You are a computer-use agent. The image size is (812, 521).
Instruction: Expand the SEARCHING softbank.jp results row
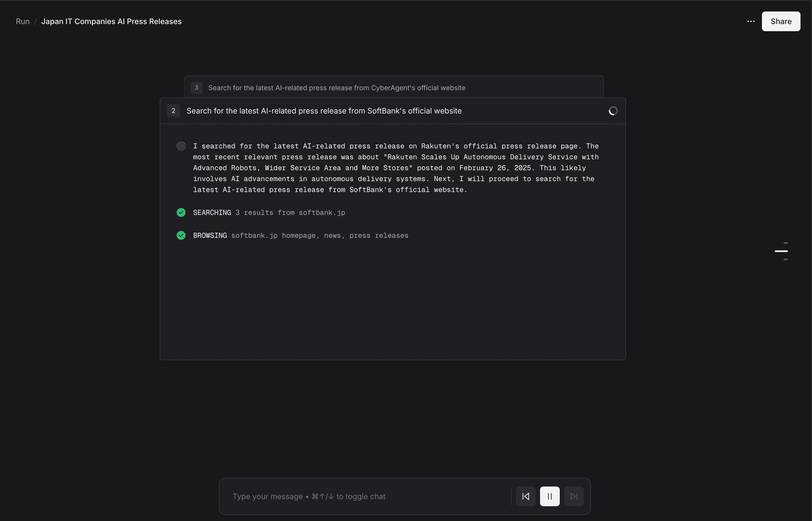pos(269,212)
